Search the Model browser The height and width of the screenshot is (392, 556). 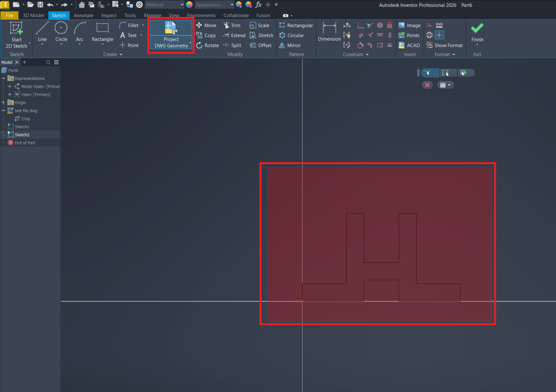(48, 62)
